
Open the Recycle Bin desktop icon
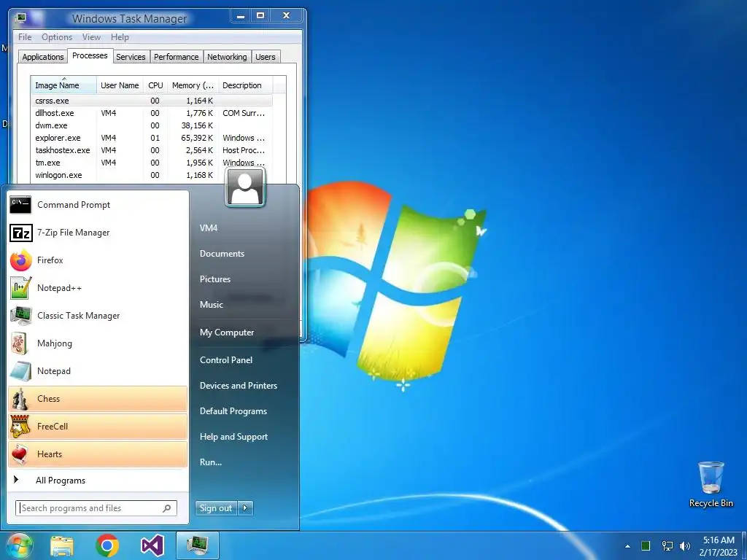click(711, 484)
